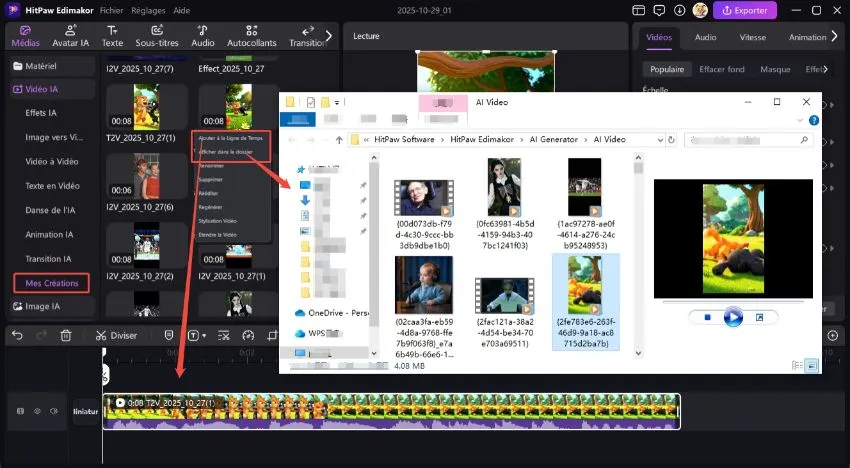The width and height of the screenshot is (850, 468).
Task: Toggle the track lock icon on the timeline
Action: tap(20, 411)
